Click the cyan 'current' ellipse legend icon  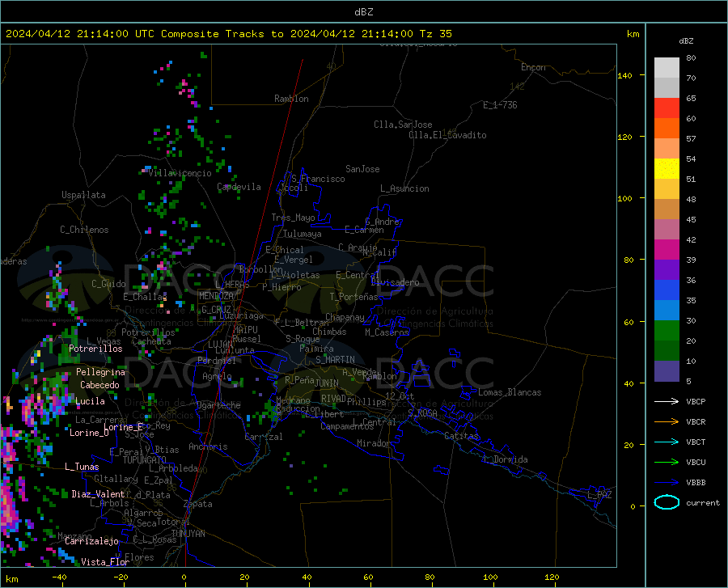[667, 502]
